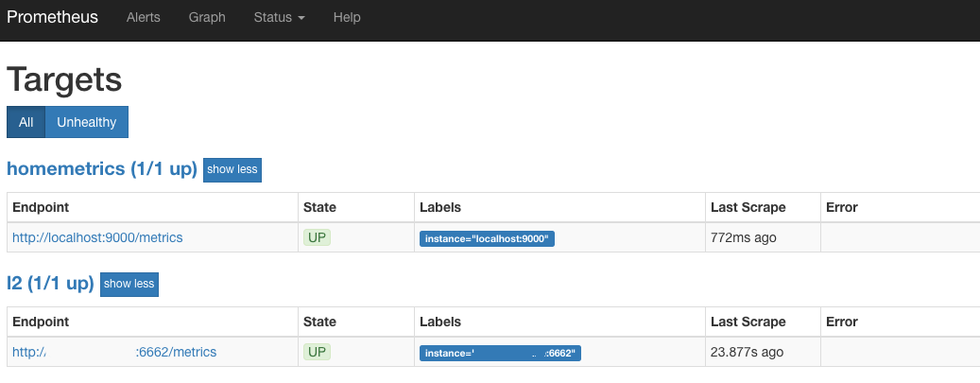Collapse l2 group with show less
The image size is (980, 383).
[x=129, y=284]
